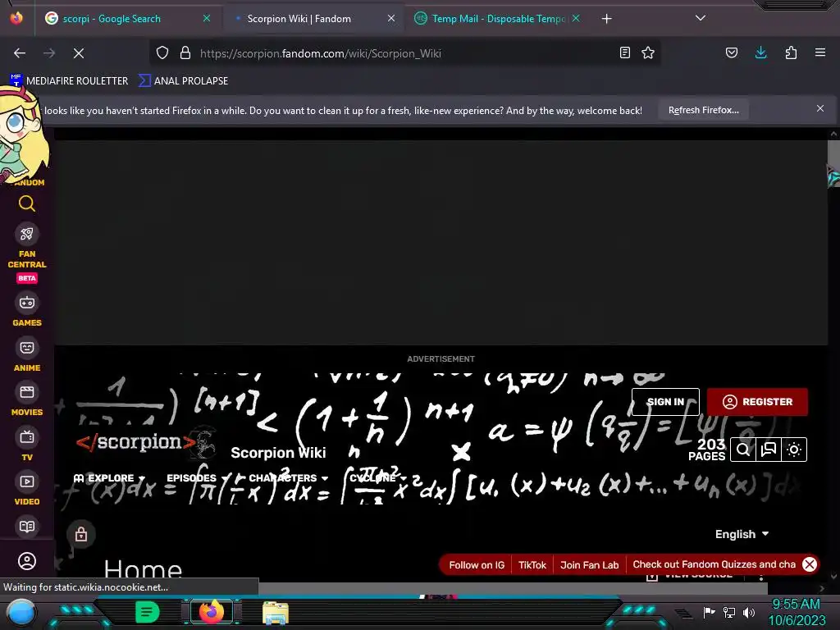Click the page lock icon
This screenshot has height=630, width=840.
point(81,533)
